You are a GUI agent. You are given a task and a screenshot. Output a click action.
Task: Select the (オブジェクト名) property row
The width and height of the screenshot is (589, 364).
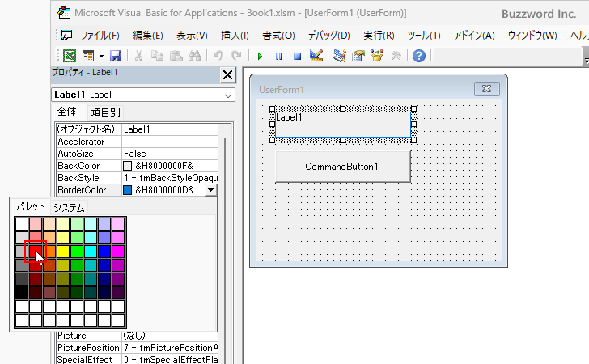click(x=137, y=129)
